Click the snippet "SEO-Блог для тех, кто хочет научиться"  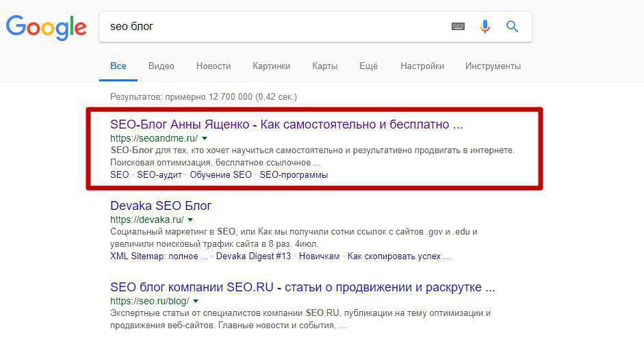(x=312, y=157)
